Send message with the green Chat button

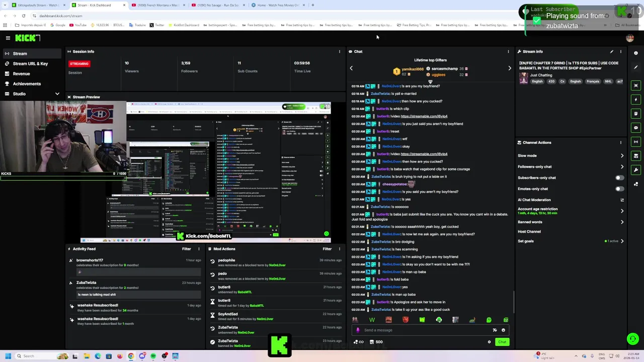pos(502,342)
